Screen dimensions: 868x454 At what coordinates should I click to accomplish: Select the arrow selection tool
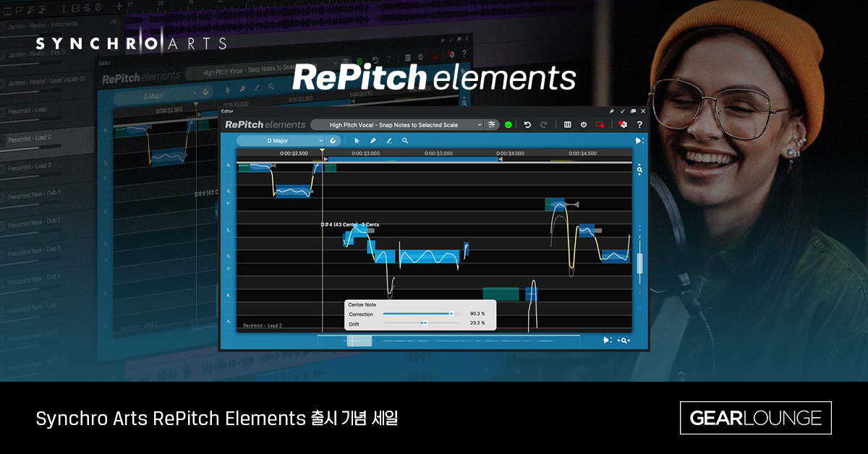pos(357,140)
